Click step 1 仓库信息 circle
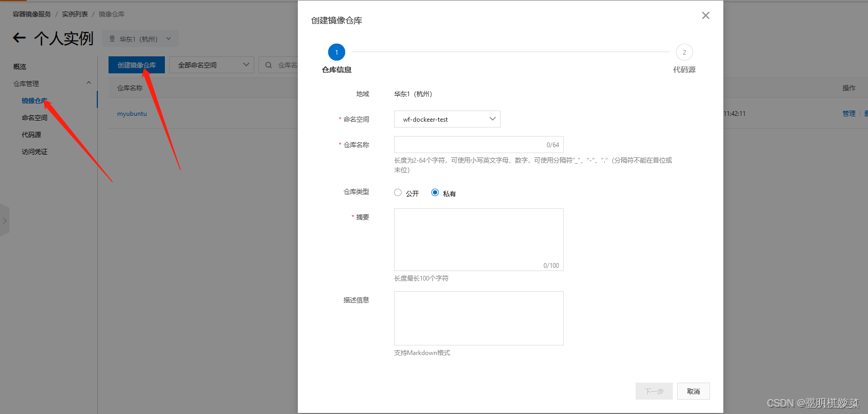Screen dimensions: 868x414 (337, 52)
